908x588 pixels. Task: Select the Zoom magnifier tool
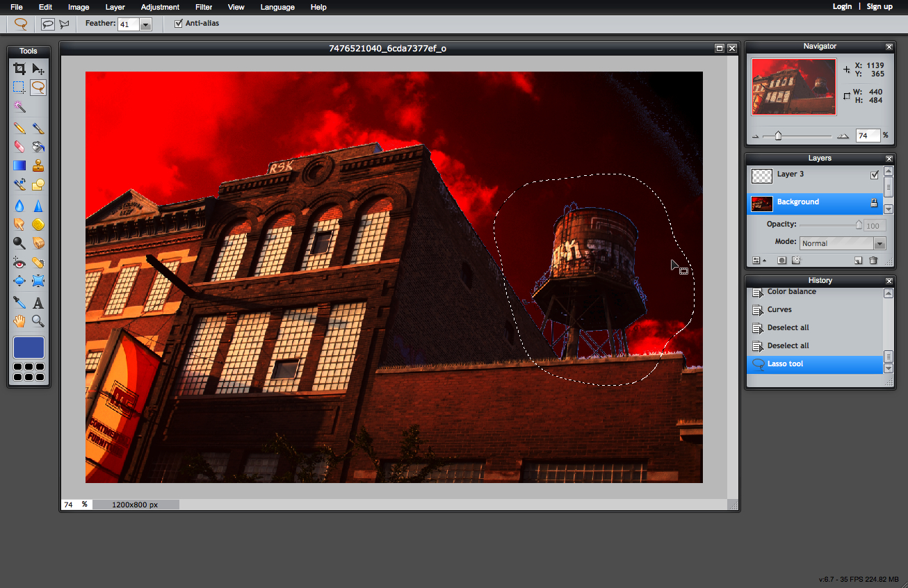tap(38, 321)
